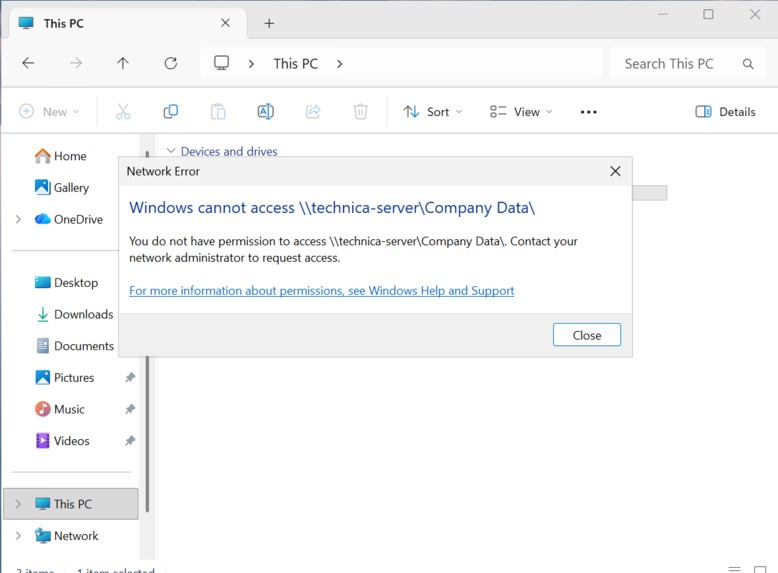The image size is (778, 573).
Task: Collapse the Devices and drives group
Action: pyautogui.click(x=171, y=150)
